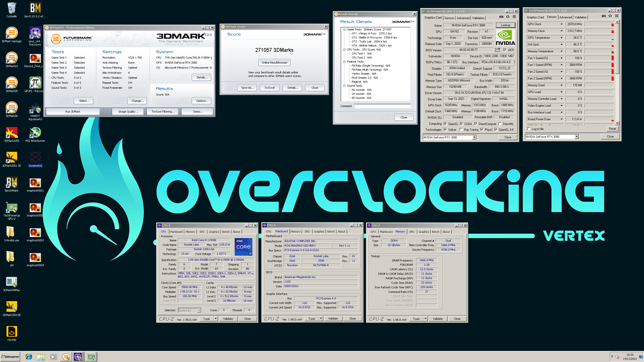Open Windows Explorer from taskbar
Screen dimensions: 644x362
point(41,357)
